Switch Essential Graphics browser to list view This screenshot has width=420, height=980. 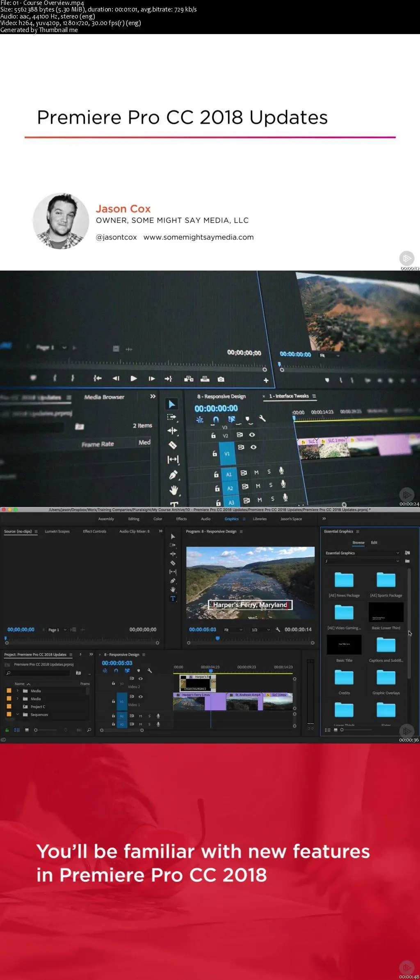(x=328, y=730)
